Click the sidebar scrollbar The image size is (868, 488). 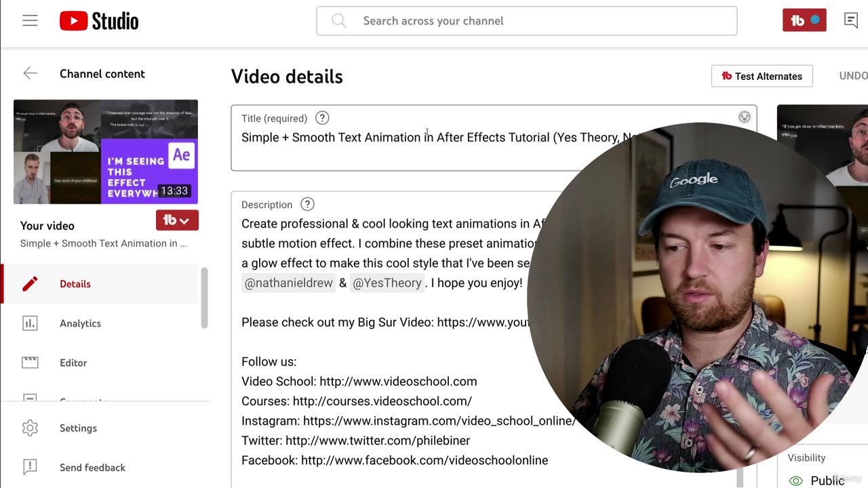coord(204,298)
